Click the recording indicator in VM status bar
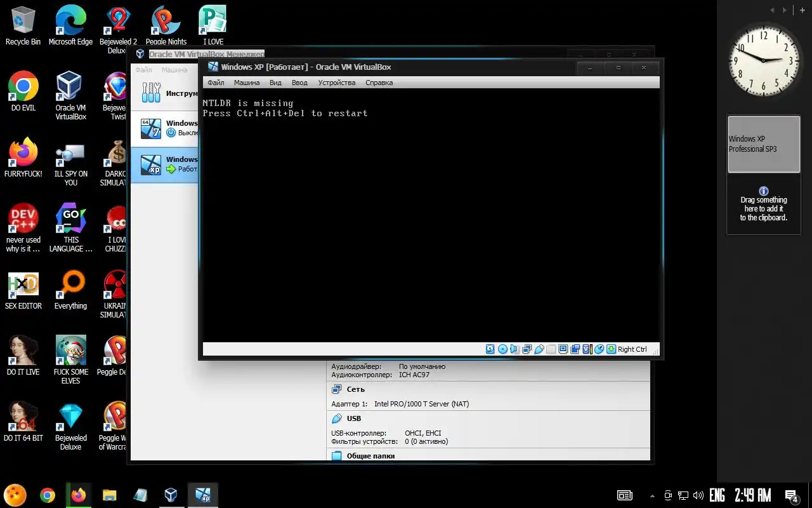Screen dimensions: 812x508 tap(575, 349)
